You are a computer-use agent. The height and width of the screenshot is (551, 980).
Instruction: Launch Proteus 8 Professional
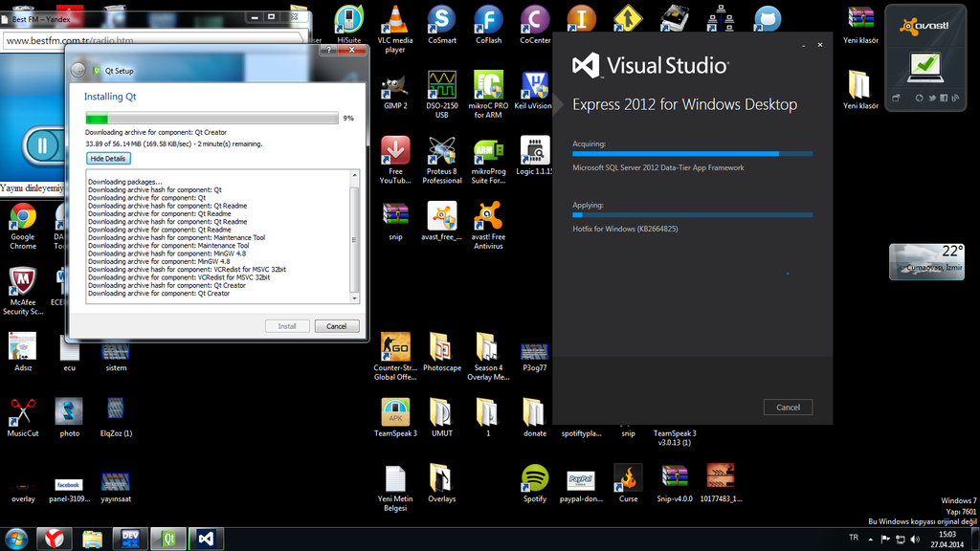(x=442, y=161)
